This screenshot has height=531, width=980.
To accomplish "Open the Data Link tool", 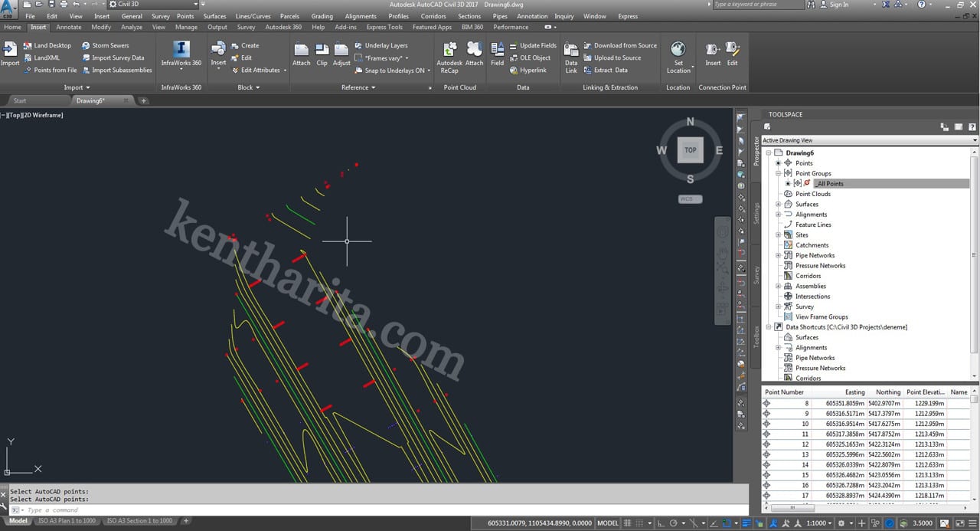I will click(x=571, y=51).
